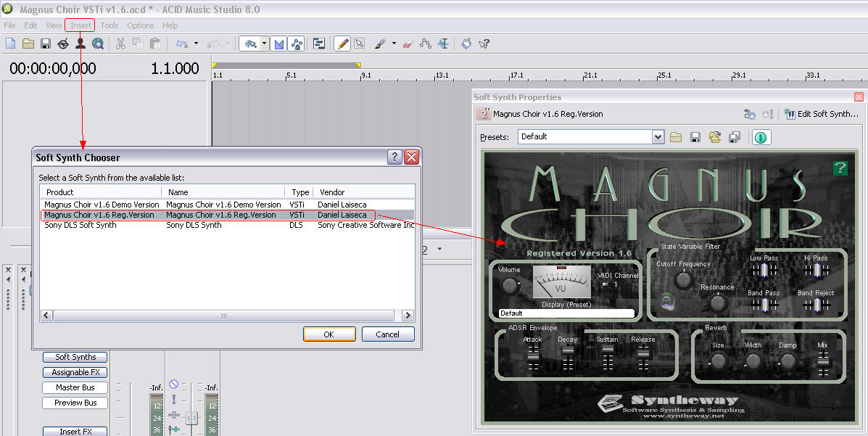Toggle Enable Snapping in the toolbar
868x436 pixels.
[x=250, y=44]
